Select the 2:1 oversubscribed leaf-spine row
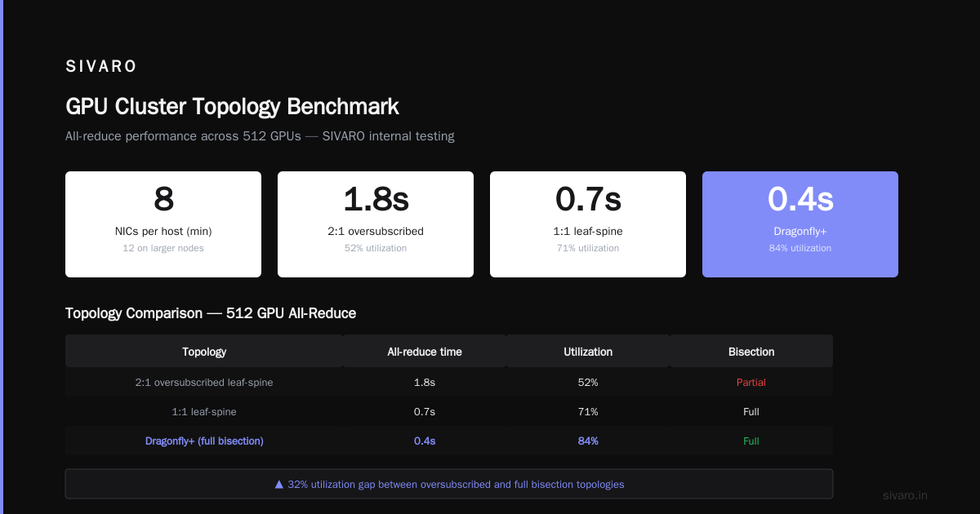Viewport: 980px width, 514px height. (449, 382)
